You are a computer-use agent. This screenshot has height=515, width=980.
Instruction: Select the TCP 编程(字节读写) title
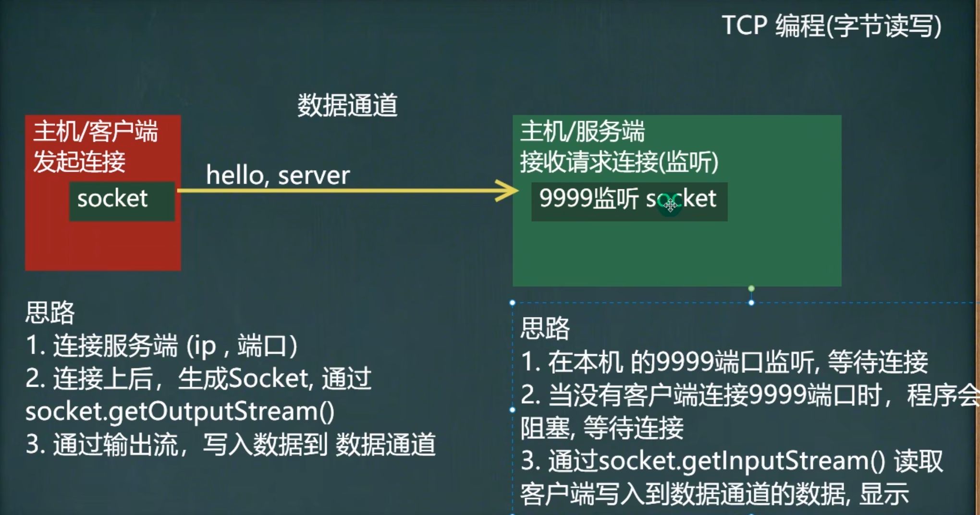click(832, 25)
